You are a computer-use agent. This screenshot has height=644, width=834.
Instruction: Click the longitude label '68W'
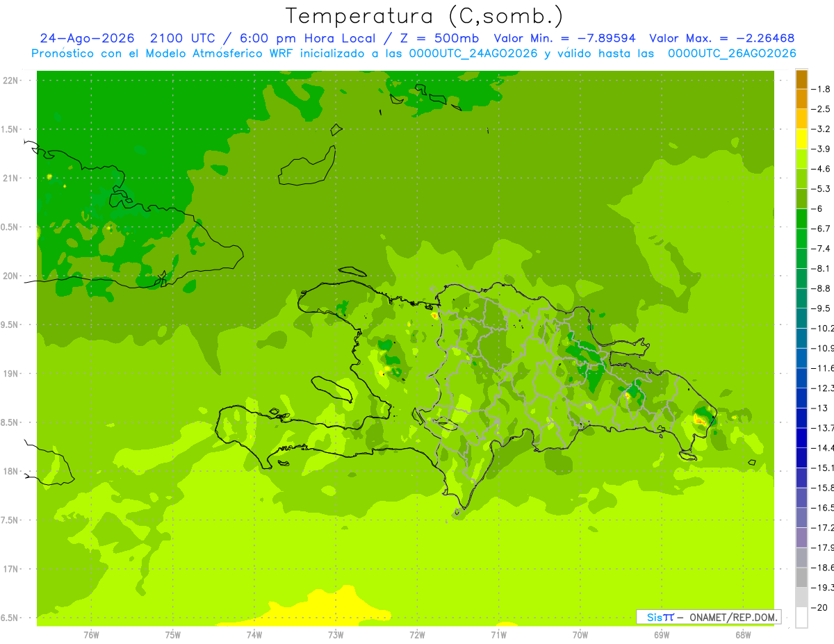(x=743, y=635)
